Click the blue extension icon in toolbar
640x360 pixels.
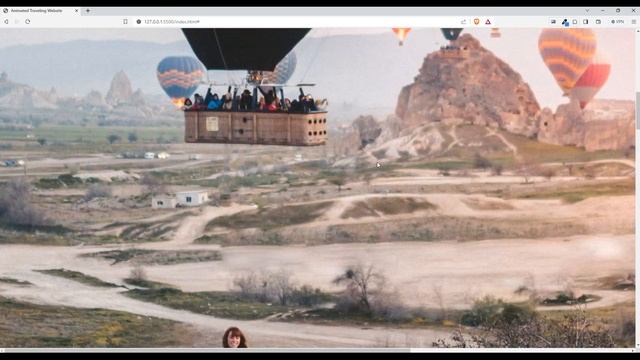tap(565, 22)
